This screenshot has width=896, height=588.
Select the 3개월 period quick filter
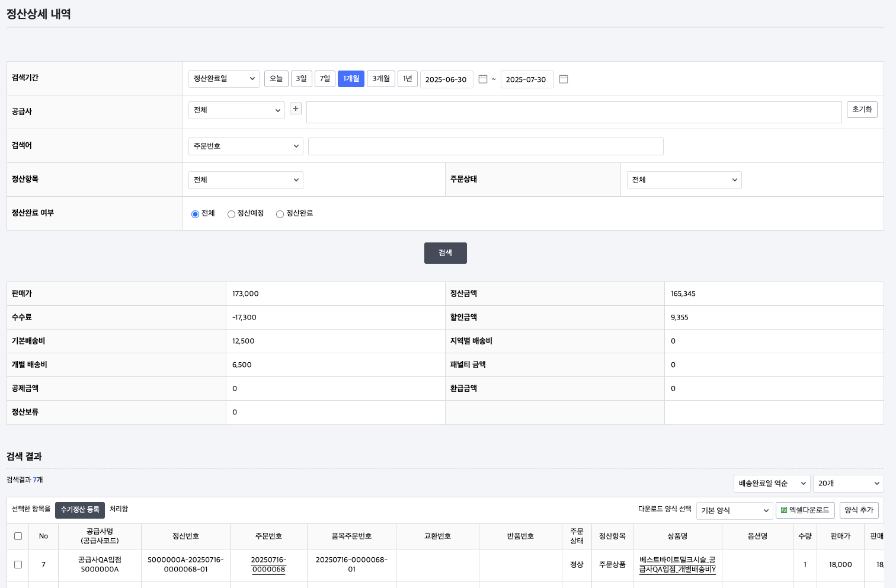click(381, 79)
